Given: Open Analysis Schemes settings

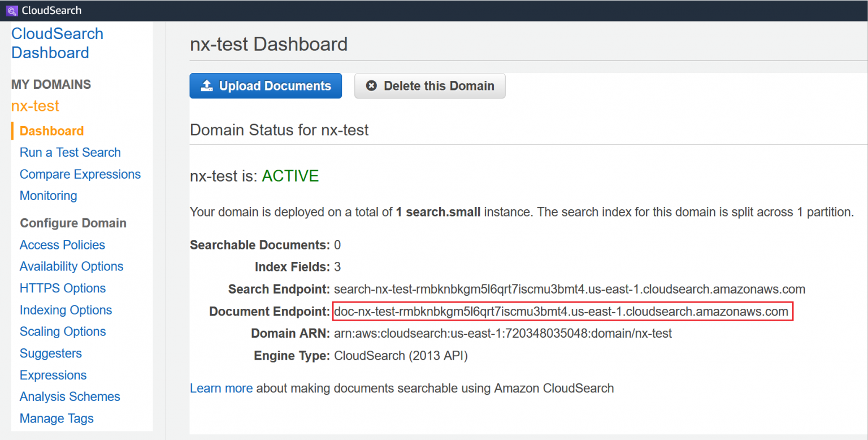Looking at the screenshot, I should [70, 396].
